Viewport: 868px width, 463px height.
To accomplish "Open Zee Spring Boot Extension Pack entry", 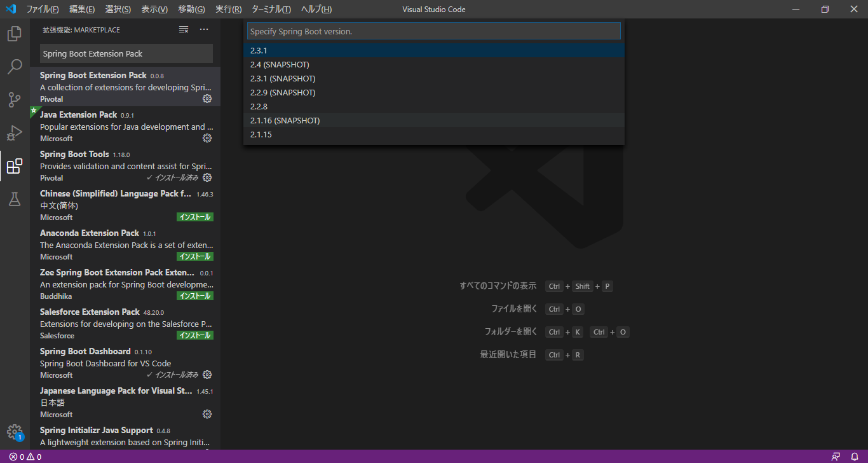I will [125, 284].
